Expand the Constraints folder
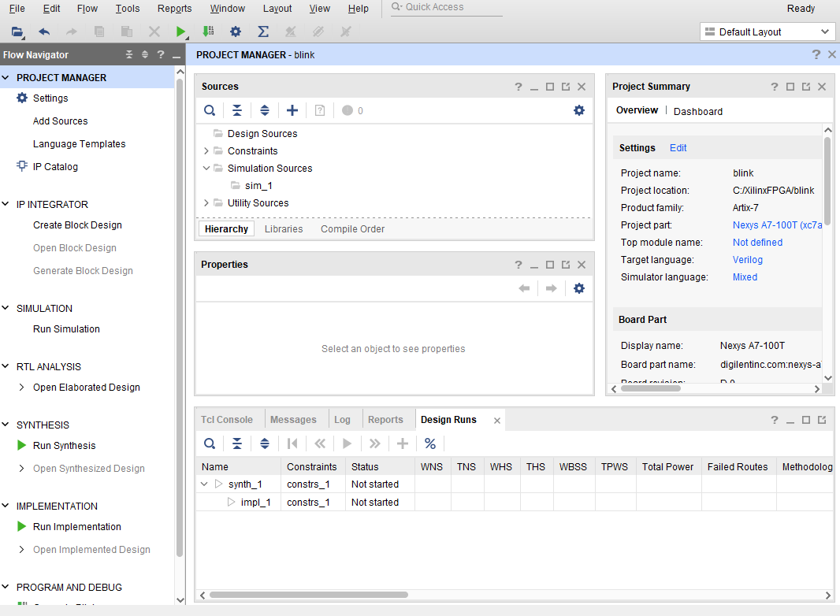 click(x=206, y=151)
